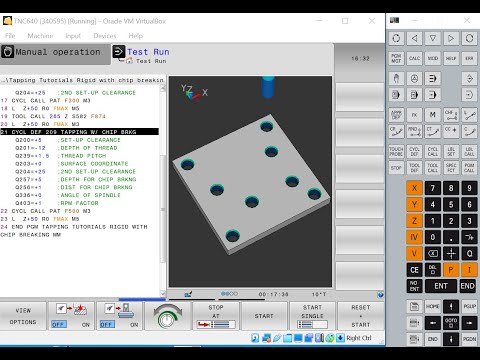Click the orange Z axis key
Viewport: 480px width, 360px height.
click(x=414, y=221)
